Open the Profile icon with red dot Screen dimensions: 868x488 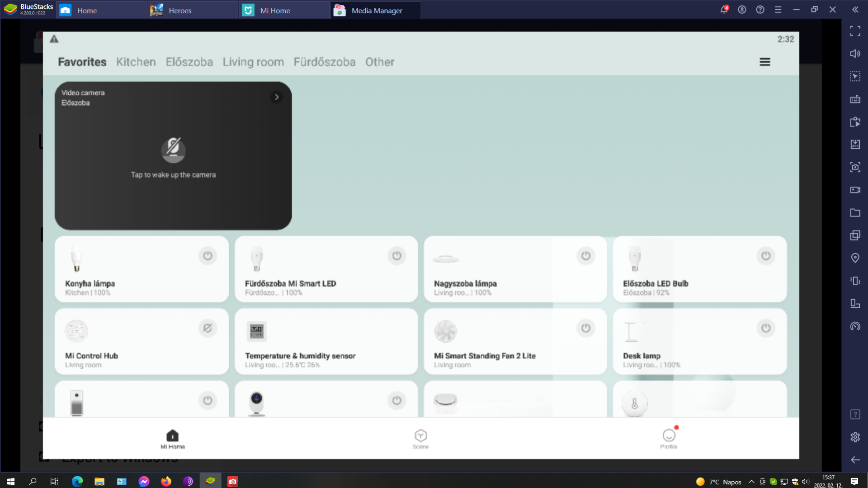click(x=669, y=436)
